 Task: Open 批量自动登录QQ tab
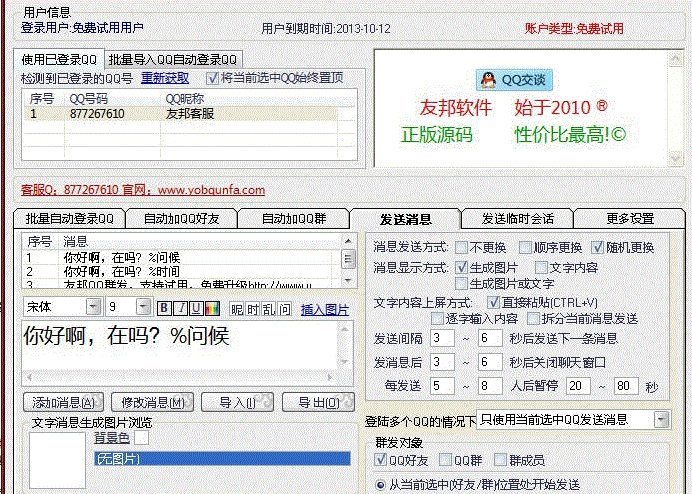69,219
